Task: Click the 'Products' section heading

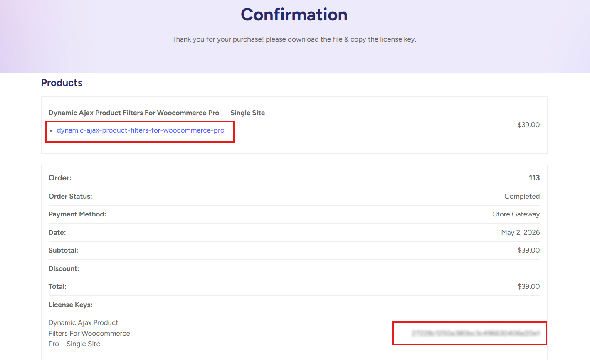Action: click(x=62, y=83)
